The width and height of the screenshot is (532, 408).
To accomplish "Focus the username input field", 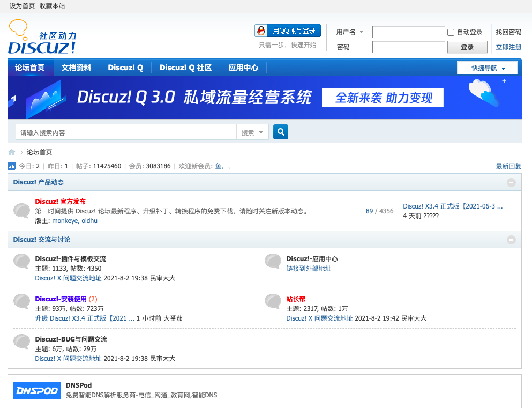I will click(408, 32).
